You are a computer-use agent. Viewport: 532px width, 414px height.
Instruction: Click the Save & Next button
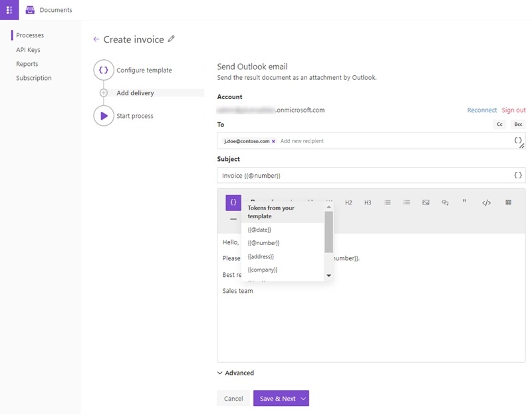(277, 399)
